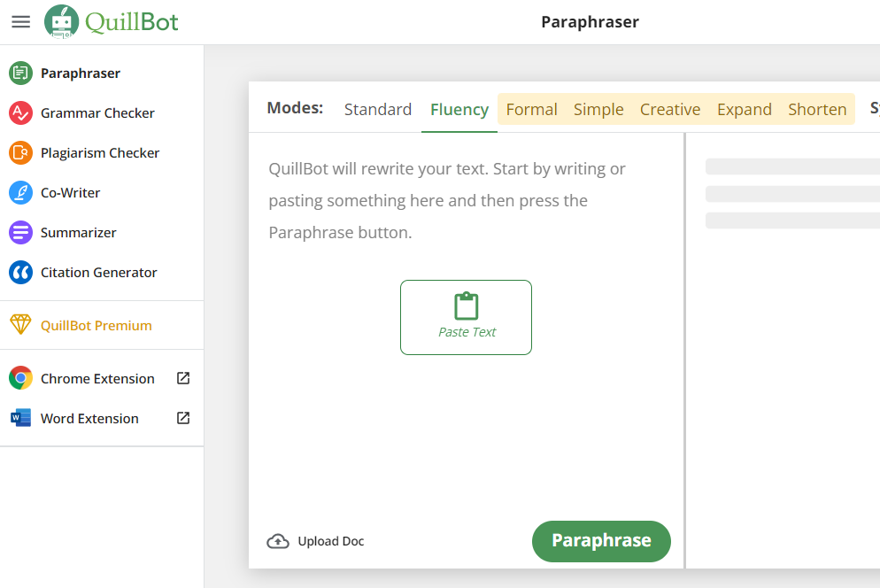The height and width of the screenshot is (588, 880).
Task: Click the Citation Generator quote icon
Action: tap(20, 273)
